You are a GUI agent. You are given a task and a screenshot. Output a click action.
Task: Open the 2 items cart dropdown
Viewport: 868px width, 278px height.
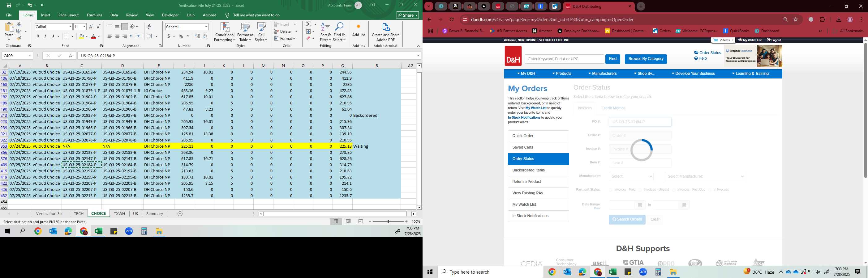coord(723,40)
